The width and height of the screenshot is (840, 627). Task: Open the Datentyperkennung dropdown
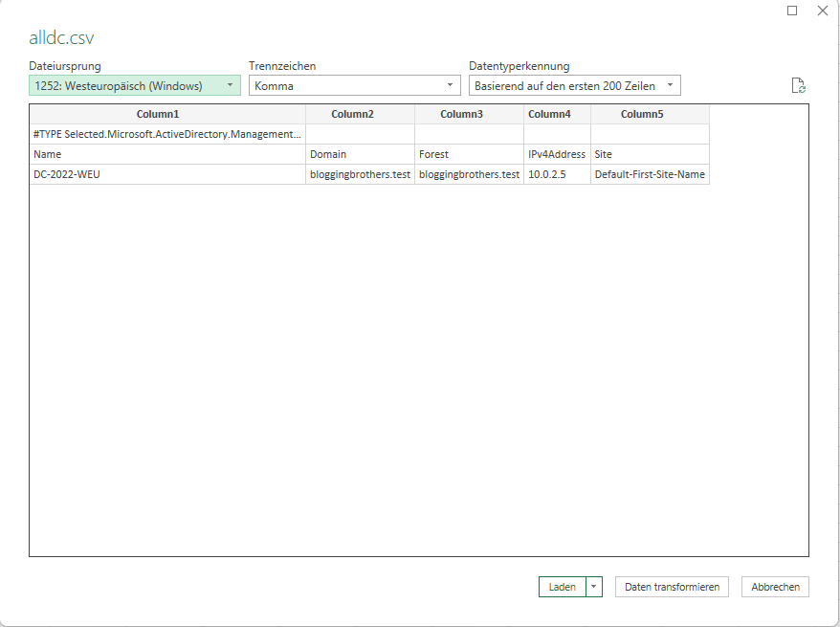[574, 85]
